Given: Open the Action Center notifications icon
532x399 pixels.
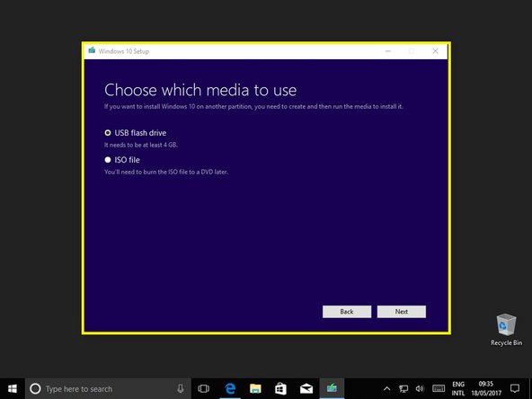Looking at the screenshot, I should [x=515, y=388].
